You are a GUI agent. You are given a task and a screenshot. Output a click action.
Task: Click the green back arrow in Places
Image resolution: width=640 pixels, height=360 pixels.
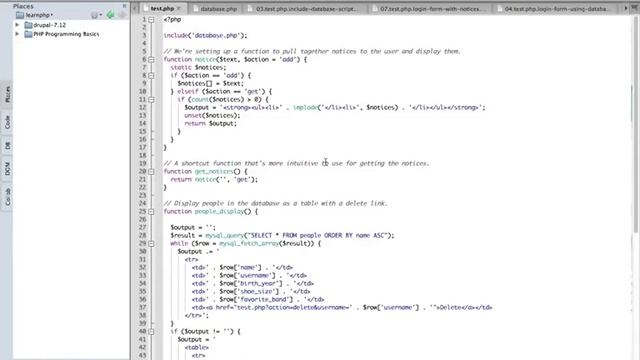[x=110, y=15]
